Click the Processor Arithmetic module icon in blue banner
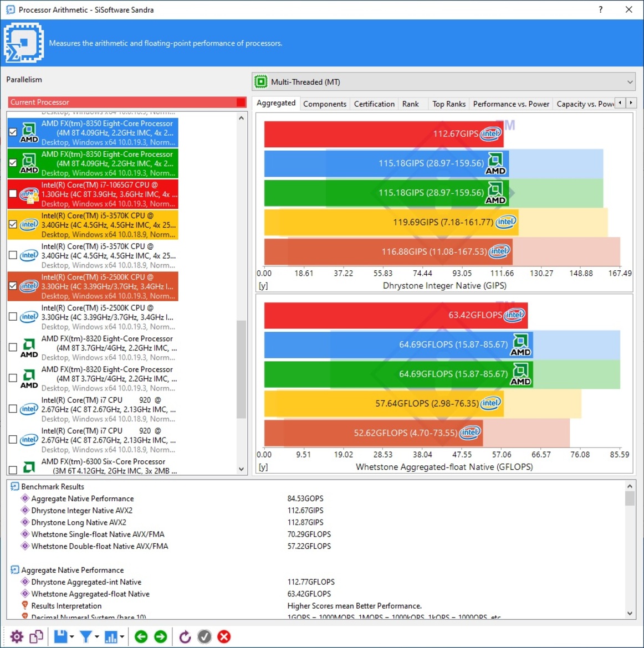This screenshot has width=644, height=648. 24,43
